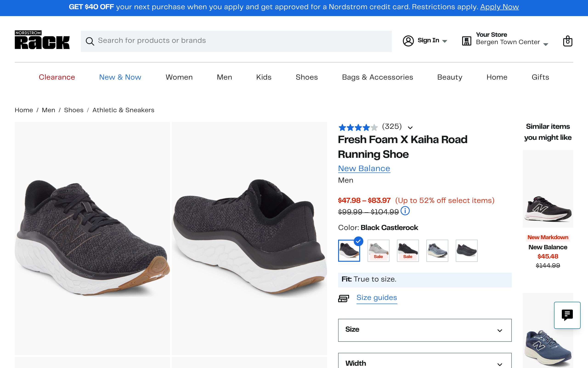Click the store building icon

click(466, 41)
